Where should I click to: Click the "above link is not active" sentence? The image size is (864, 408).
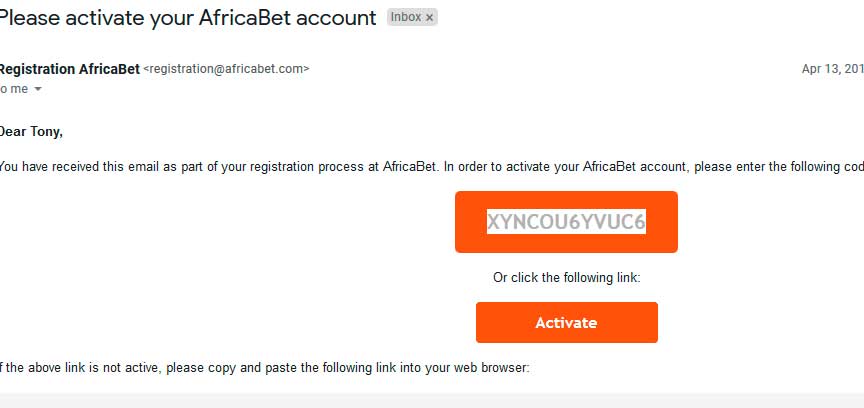[264, 367]
